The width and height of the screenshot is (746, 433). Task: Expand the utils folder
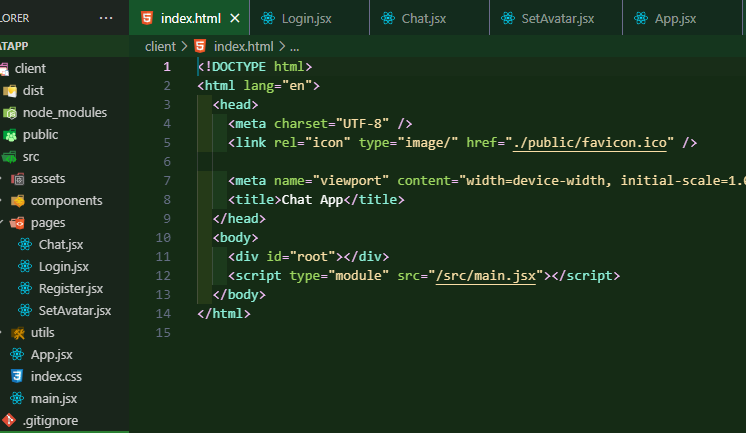pos(43,333)
